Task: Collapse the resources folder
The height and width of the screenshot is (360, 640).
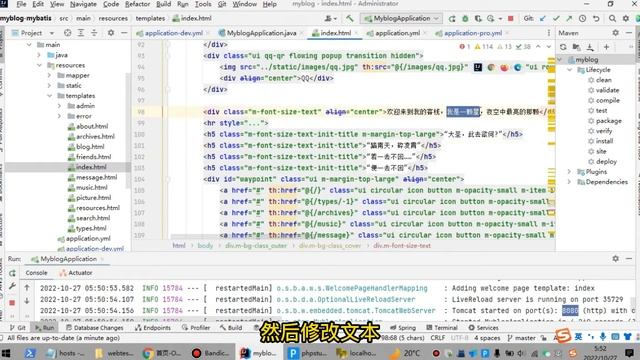Action: 39,65
